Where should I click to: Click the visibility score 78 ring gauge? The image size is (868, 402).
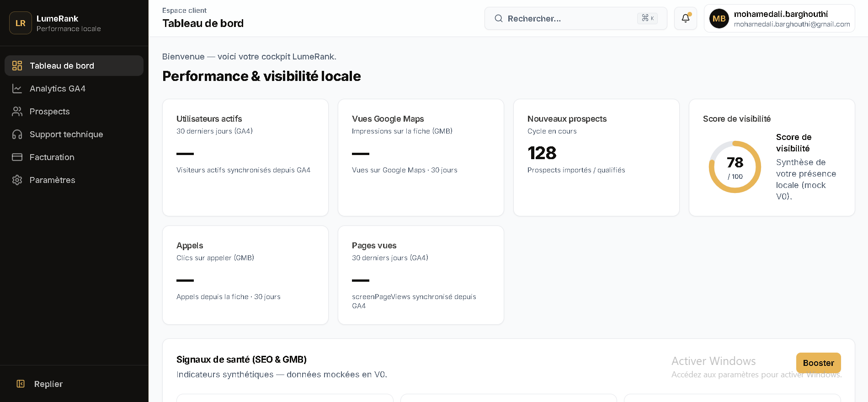(x=735, y=167)
